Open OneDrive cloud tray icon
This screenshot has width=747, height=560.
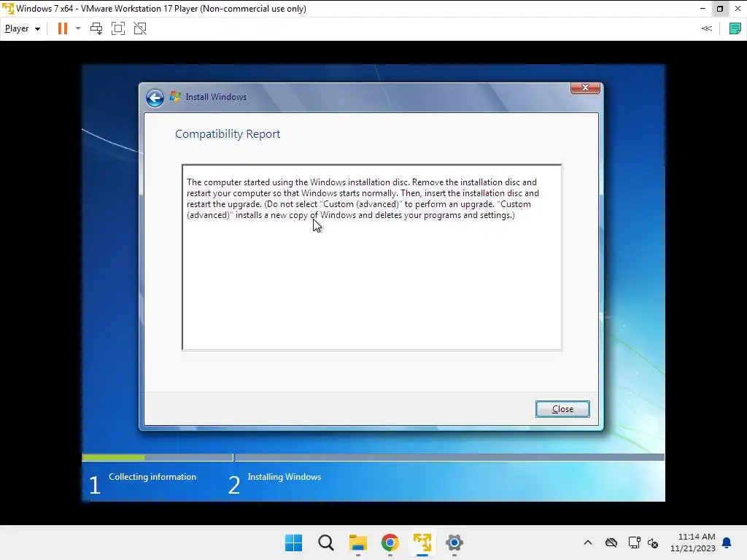point(611,542)
